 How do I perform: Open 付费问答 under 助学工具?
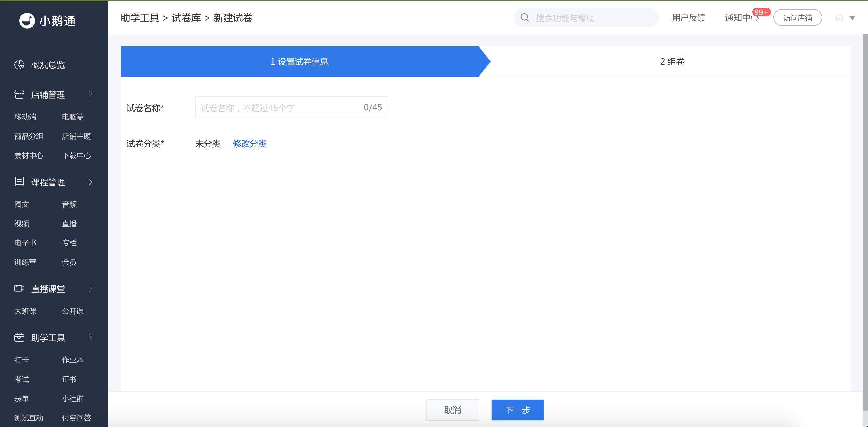(x=77, y=418)
